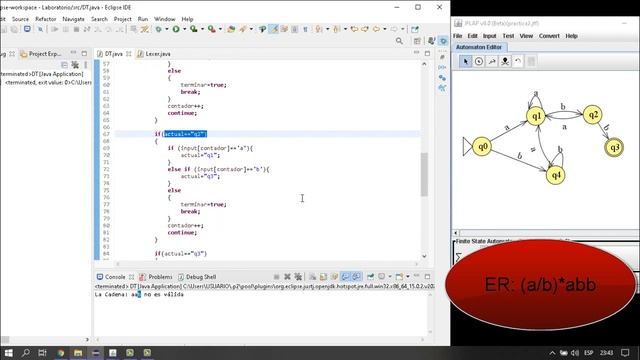640x360 pixels.
Task: Open the JFLAP Test menu
Action: (508, 36)
